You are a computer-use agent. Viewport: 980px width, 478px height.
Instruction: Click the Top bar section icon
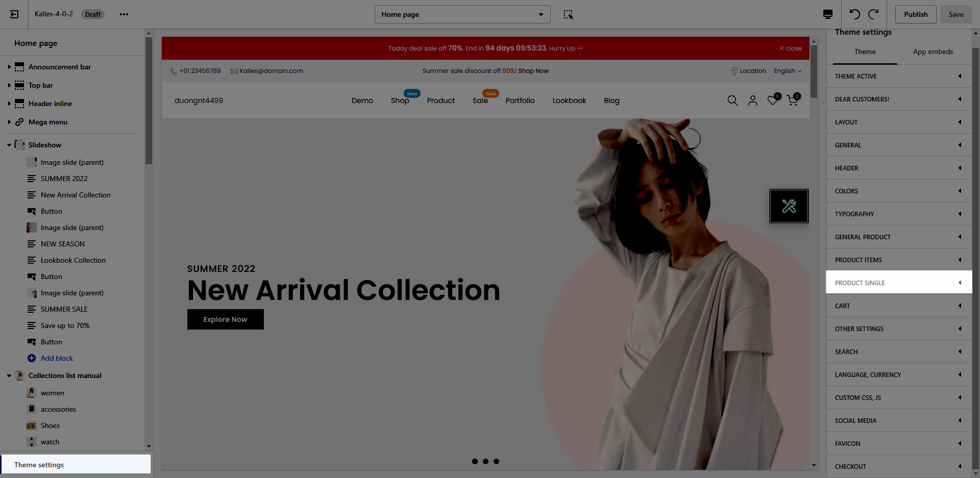point(19,85)
